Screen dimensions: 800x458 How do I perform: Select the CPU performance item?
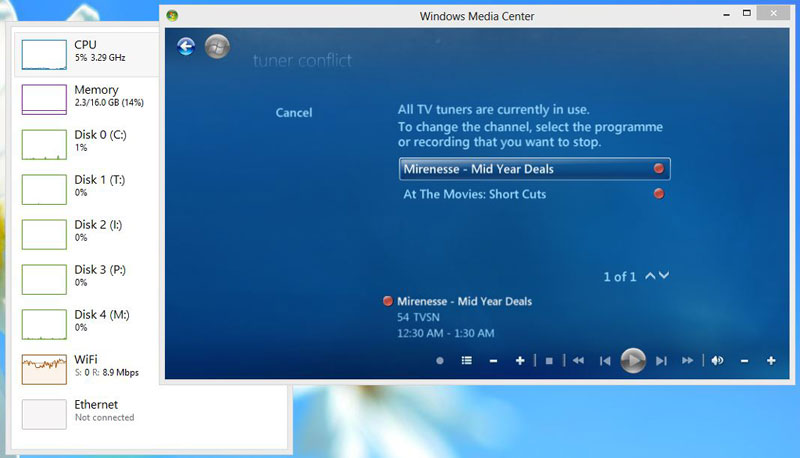click(x=87, y=54)
